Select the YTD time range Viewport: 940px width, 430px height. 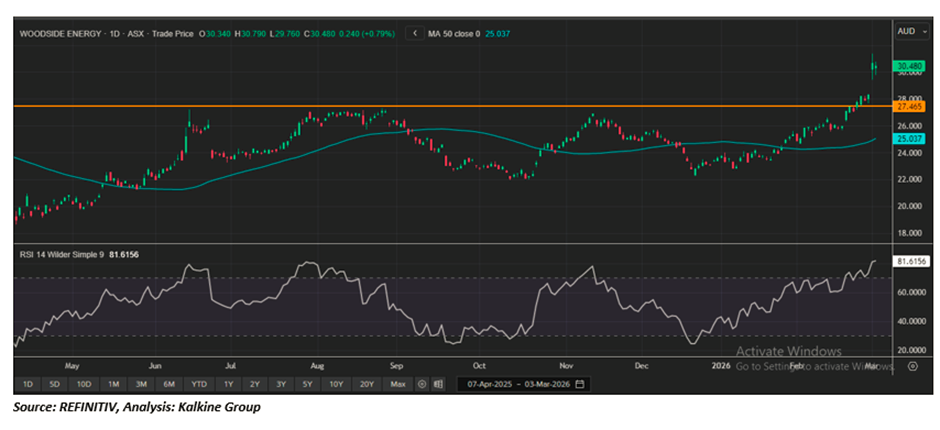199,384
